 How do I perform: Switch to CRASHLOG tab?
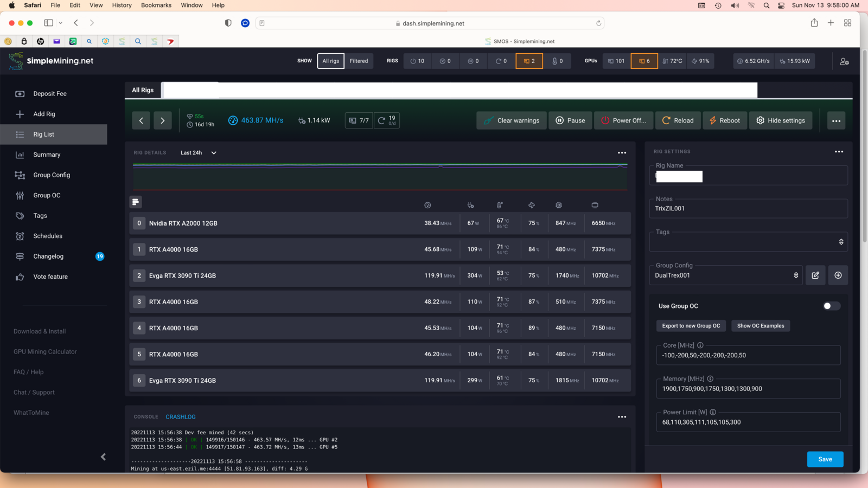pyautogui.click(x=181, y=417)
